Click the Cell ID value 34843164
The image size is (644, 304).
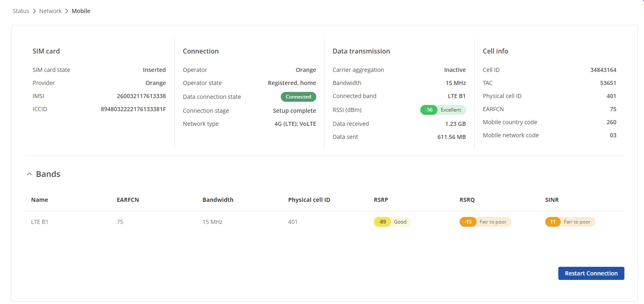tap(603, 70)
